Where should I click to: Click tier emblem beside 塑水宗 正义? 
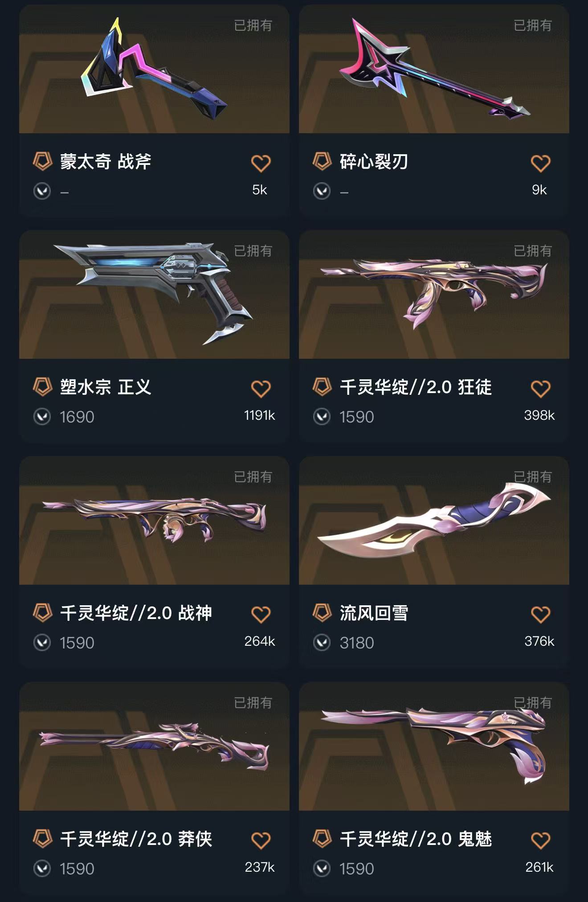pos(43,386)
